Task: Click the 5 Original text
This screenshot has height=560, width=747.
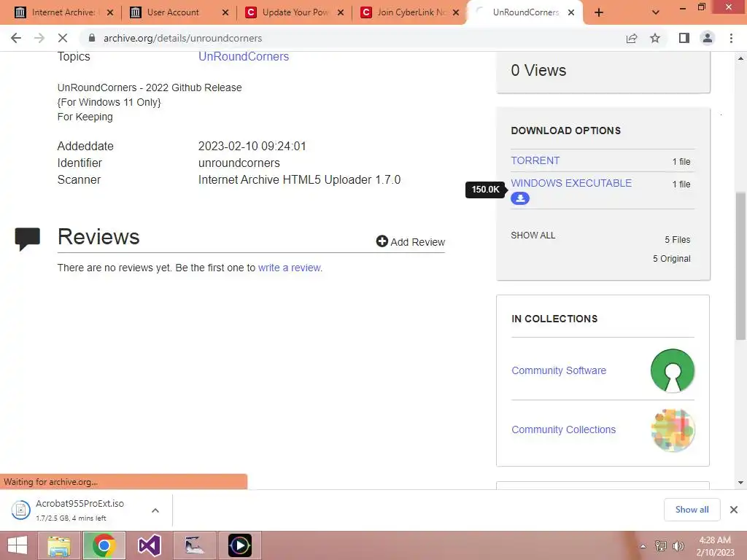Action: coord(671,259)
